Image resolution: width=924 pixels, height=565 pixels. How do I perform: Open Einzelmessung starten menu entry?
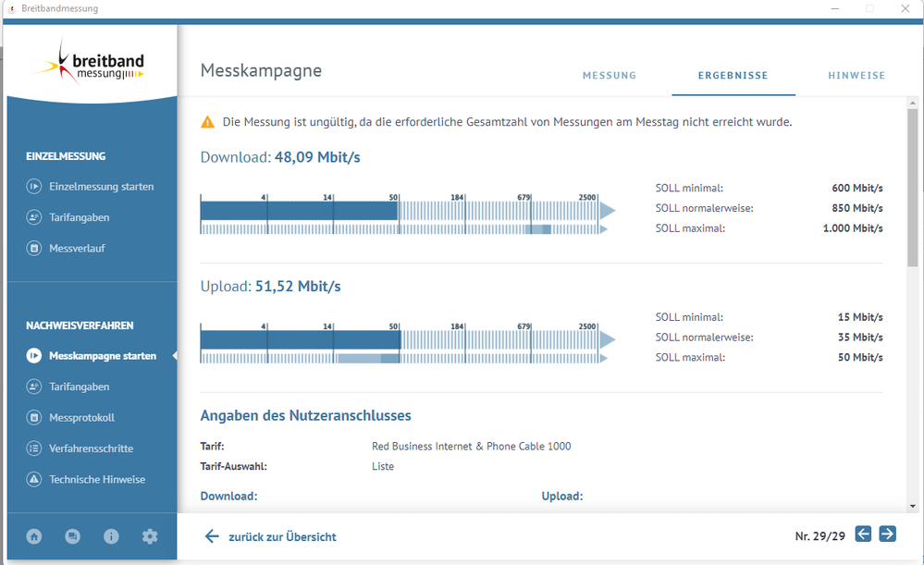tap(102, 187)
